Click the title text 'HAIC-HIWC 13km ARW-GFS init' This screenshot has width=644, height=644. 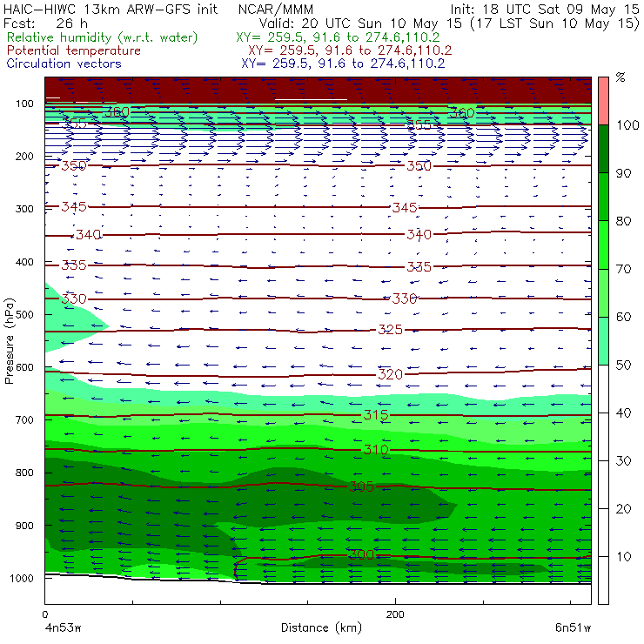111,9
